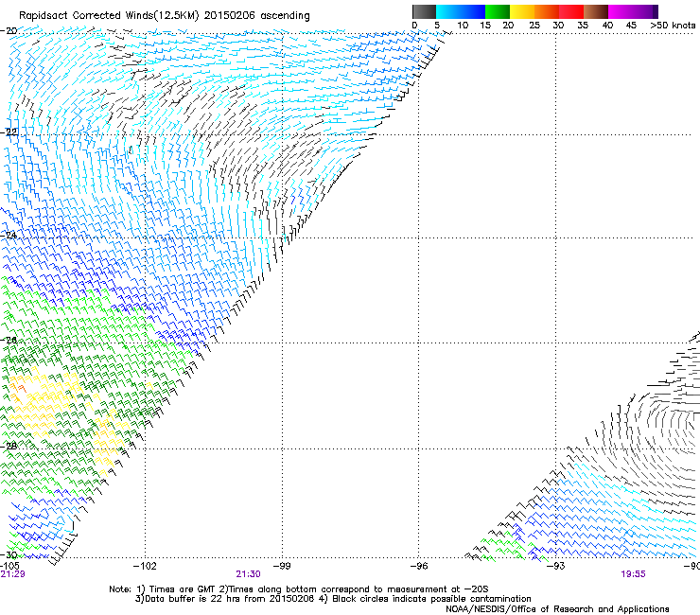This screenshot has height=615, width=700.
Task: Click the '25' legend scale label
Action: 534,26
